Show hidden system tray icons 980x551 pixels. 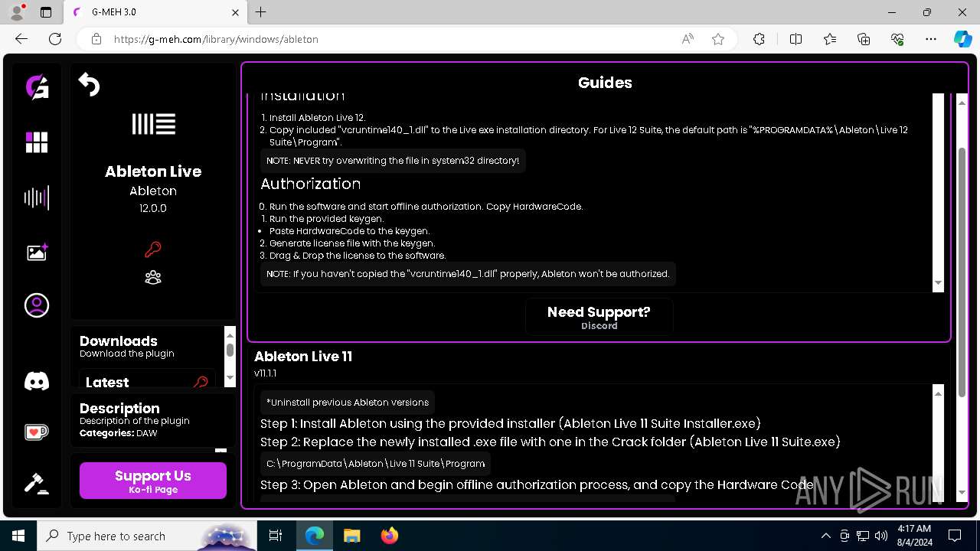825,536
